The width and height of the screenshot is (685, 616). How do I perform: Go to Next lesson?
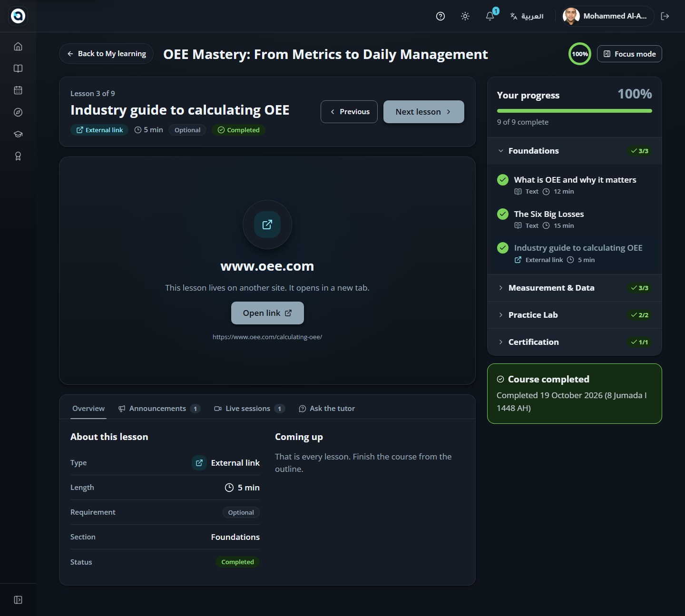tap(424, 112)
